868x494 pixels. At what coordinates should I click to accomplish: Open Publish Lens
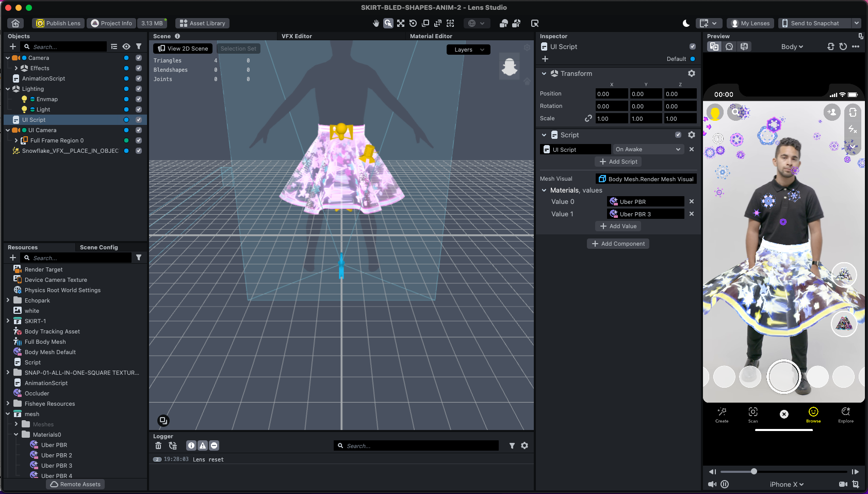click(58, 23)
